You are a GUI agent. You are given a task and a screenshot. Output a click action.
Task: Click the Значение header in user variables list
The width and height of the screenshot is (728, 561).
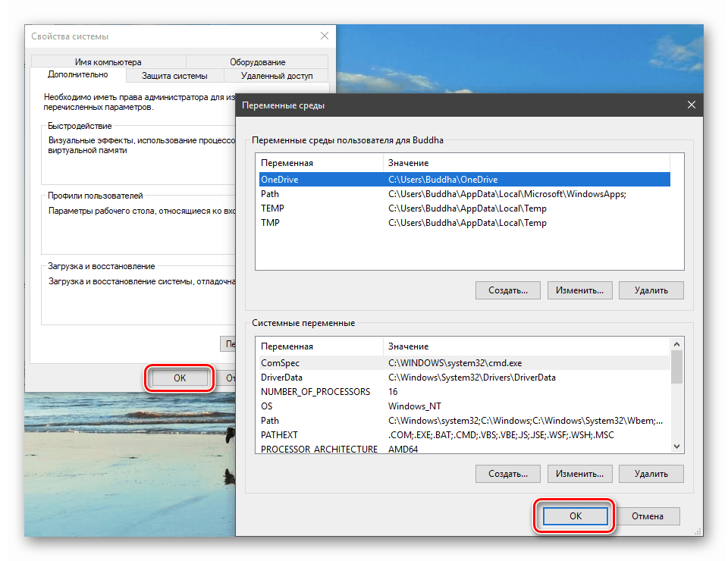point(526,163)
